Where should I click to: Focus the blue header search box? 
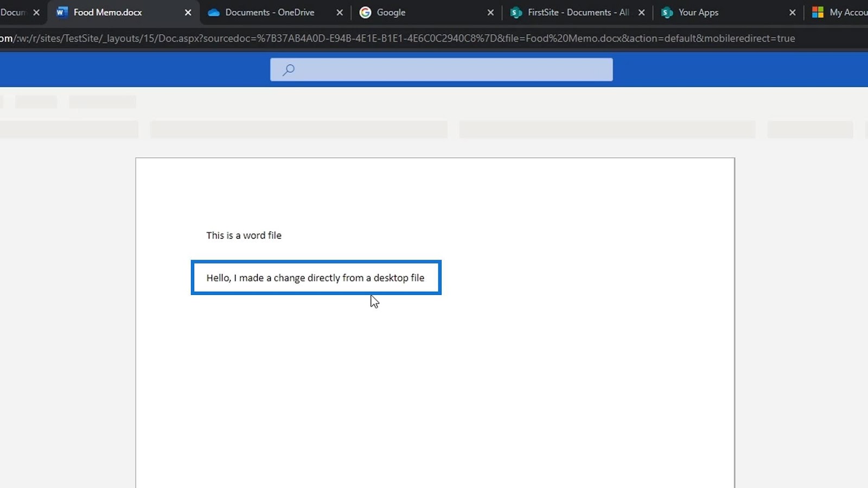[x=442, y=69]
